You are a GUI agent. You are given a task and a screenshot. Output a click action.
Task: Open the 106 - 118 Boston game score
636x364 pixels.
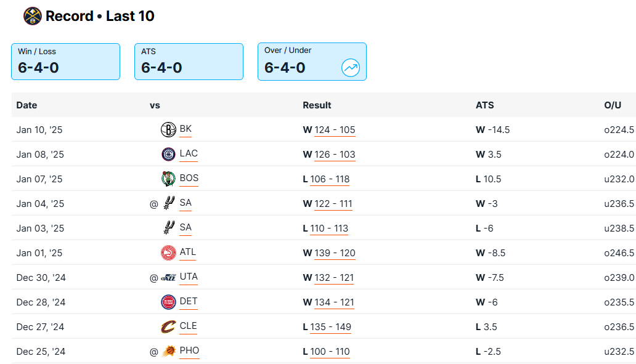330,179
